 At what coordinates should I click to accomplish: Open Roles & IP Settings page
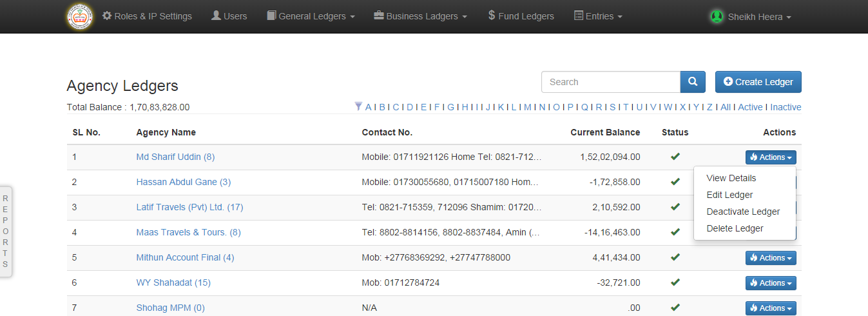click(147, 16)
